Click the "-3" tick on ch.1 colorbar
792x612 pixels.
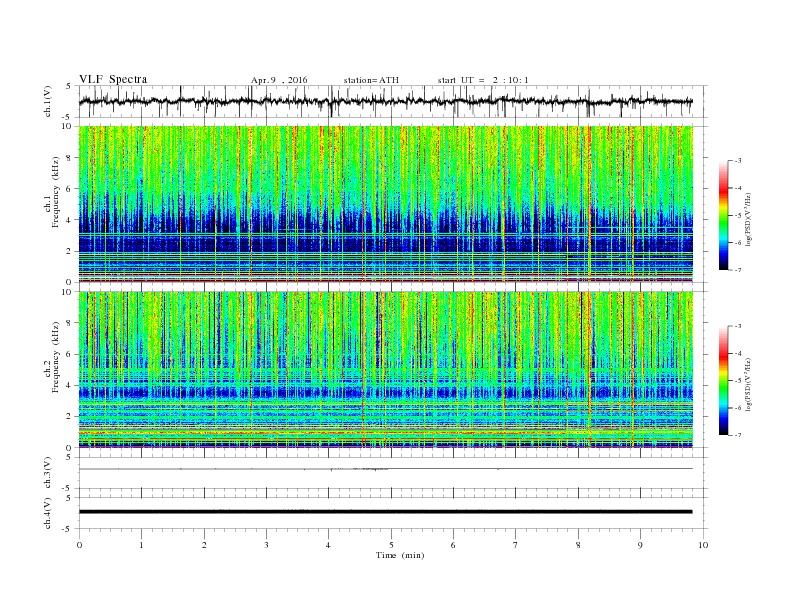point(738,161)
